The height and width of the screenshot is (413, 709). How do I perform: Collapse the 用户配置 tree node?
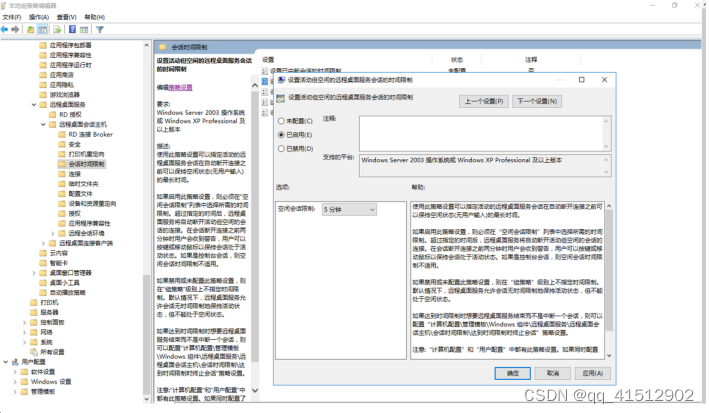tap(5, 362)
